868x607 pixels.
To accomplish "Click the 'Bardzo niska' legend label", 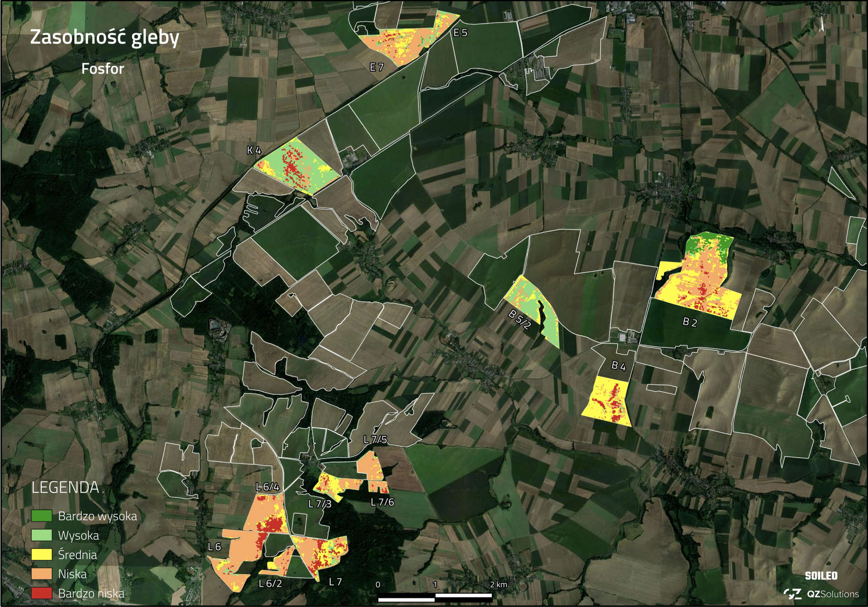I will [91, 593].
